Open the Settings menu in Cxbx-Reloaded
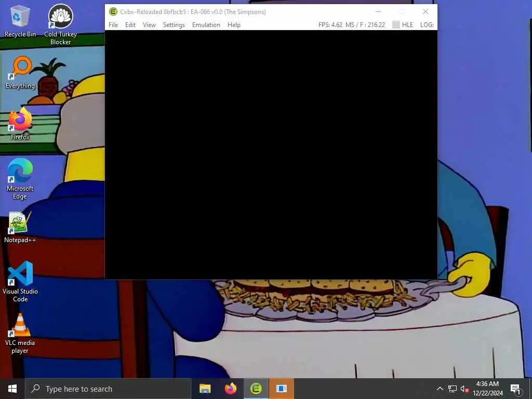The width and height of the screenshot is (532, 399). click(174, 25)
